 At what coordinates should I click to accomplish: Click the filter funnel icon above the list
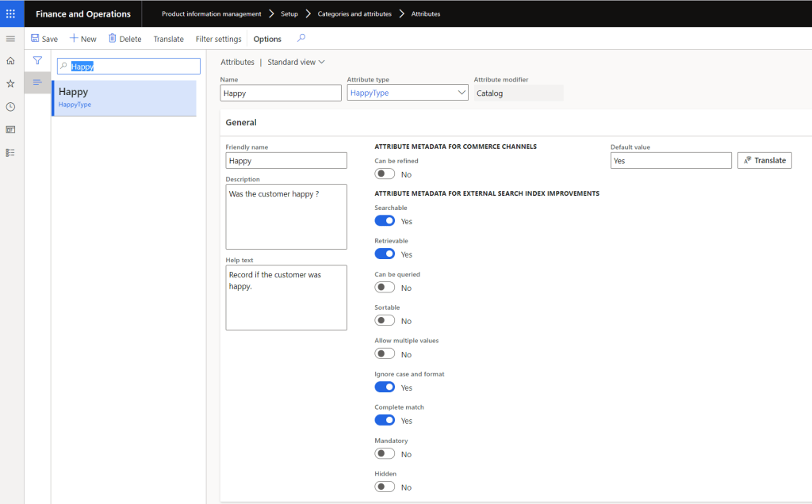click(x=36, y=59)
